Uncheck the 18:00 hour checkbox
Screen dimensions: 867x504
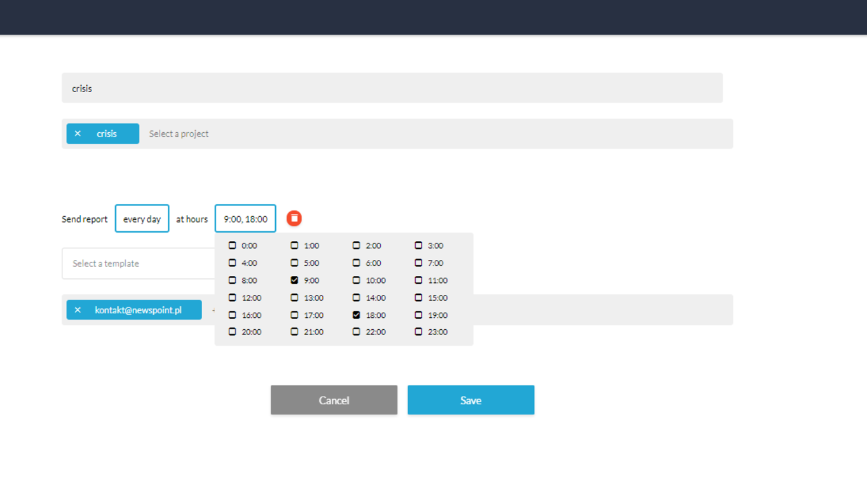[x=356, y=315]
